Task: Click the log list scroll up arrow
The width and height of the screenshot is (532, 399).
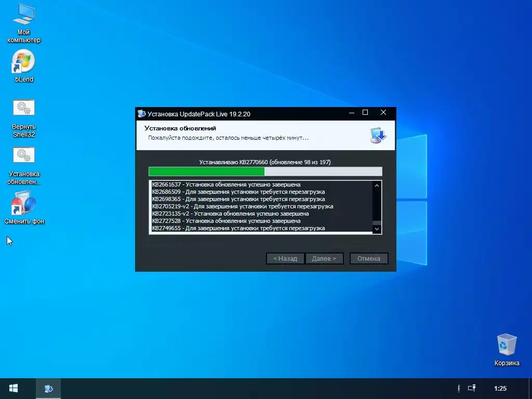Action: (x=377, y=185)
